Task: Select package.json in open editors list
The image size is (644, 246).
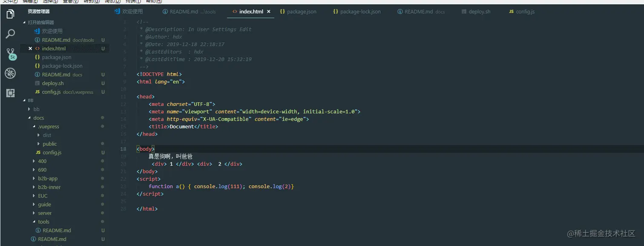Action: [56, 57]
